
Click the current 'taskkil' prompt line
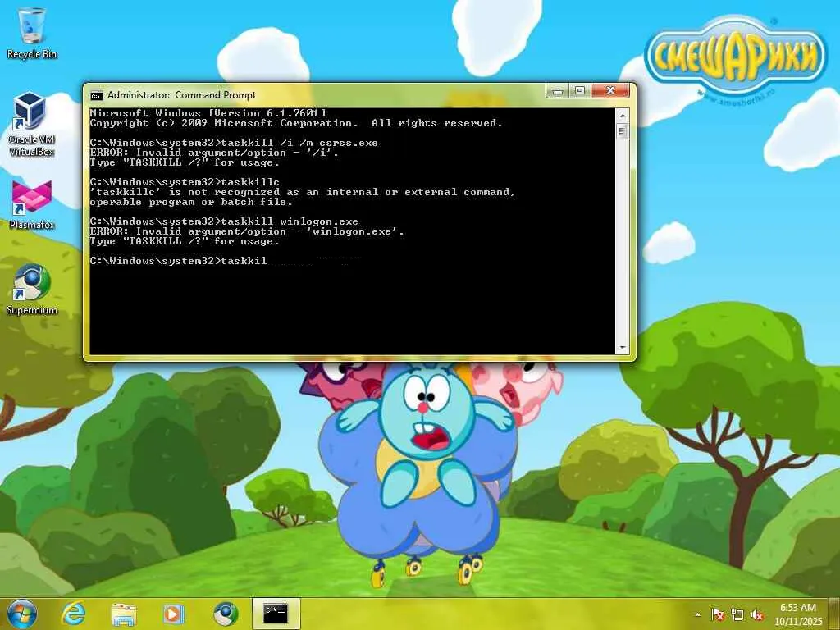pyautogui.click(x=178, y=261)
